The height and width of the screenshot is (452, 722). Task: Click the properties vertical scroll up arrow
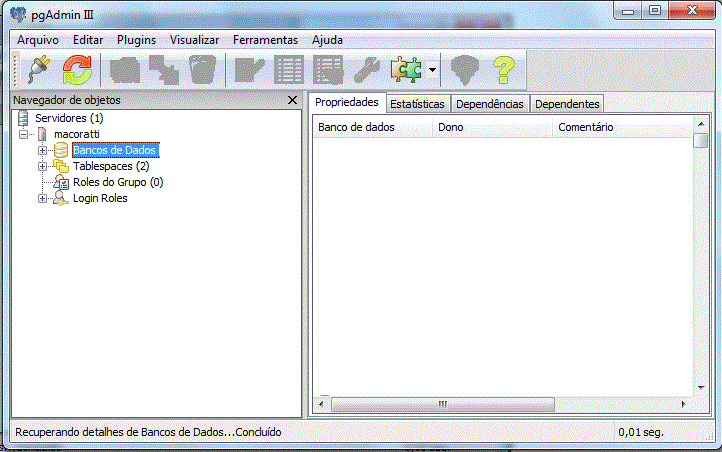[x=700, y=124]
